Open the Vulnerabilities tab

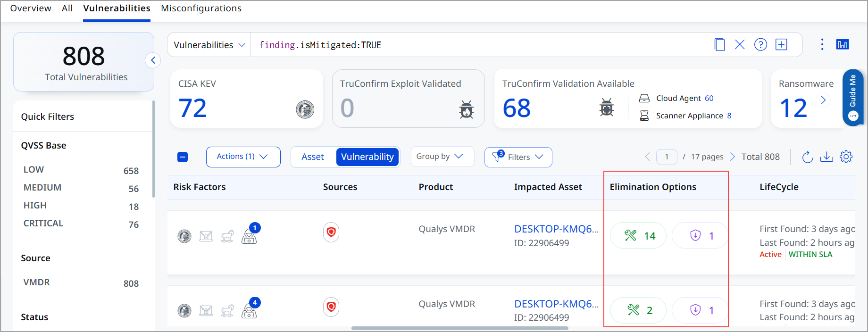click(x=117, y=8)
